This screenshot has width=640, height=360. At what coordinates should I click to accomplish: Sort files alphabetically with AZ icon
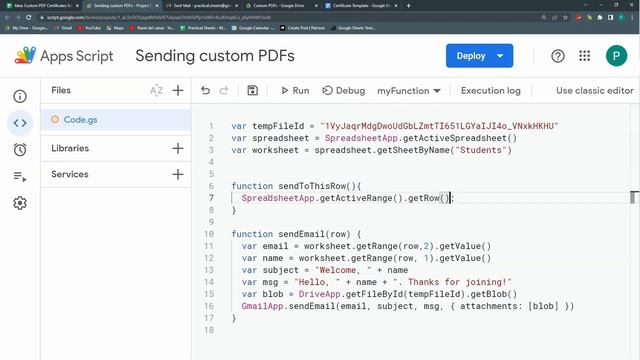[156, 90]
